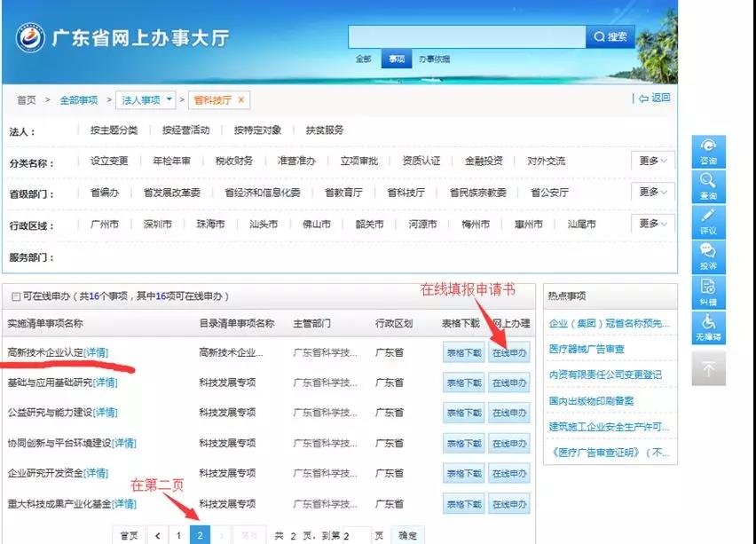756x544 pixels.
Task: Click 在线申办 for 高新技术企业认定
Action: 509,352
